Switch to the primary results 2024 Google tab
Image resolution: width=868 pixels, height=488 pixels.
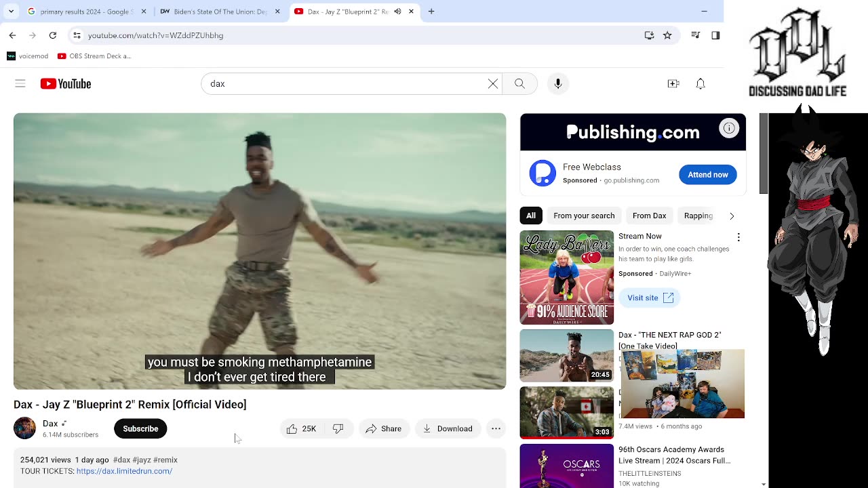click(87, 12)
